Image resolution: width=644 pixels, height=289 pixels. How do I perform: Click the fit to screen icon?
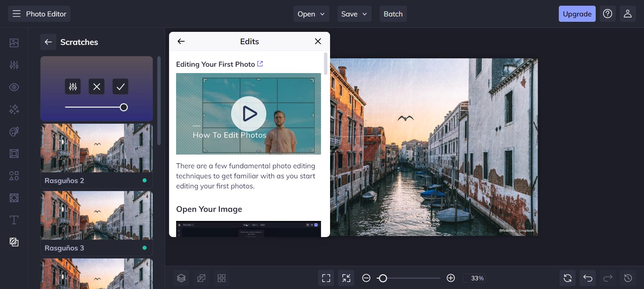pyautogui.click(x=326, y=278)
